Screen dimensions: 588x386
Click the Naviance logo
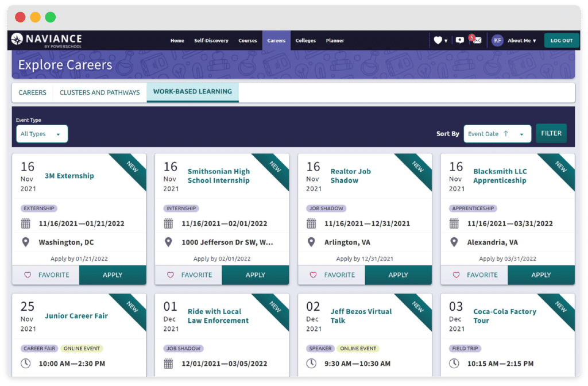point(47,40)
